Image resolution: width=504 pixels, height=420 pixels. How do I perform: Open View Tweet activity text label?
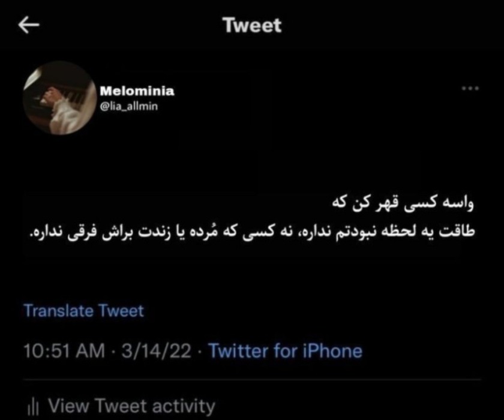point(132,406)
